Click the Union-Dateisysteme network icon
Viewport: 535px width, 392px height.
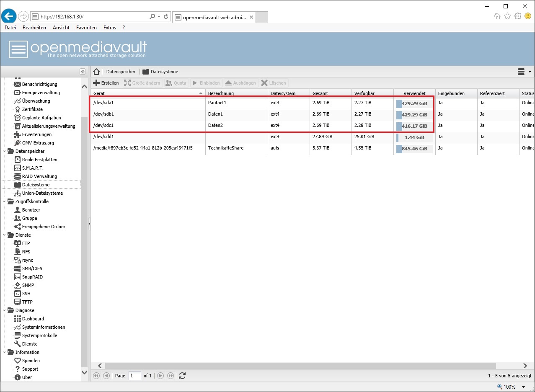(x=18, y=193)
